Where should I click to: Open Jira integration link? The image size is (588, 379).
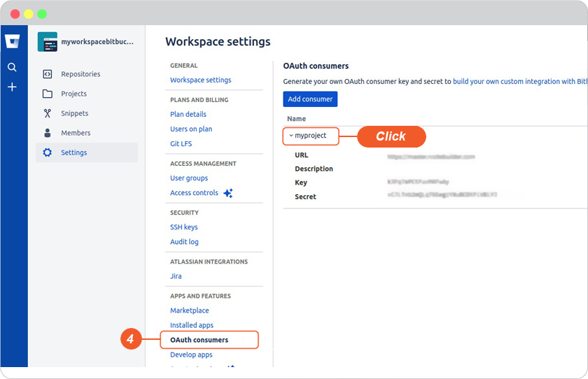(176, 276)
